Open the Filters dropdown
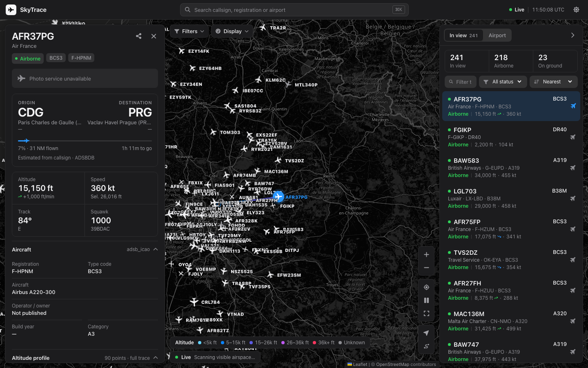Image resolution: width=588 pixels, height=368 pixels. pos(189,31)
